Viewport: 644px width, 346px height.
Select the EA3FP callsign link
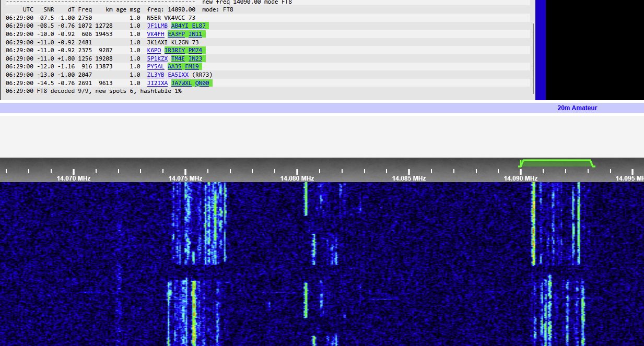tap(176, 34)
